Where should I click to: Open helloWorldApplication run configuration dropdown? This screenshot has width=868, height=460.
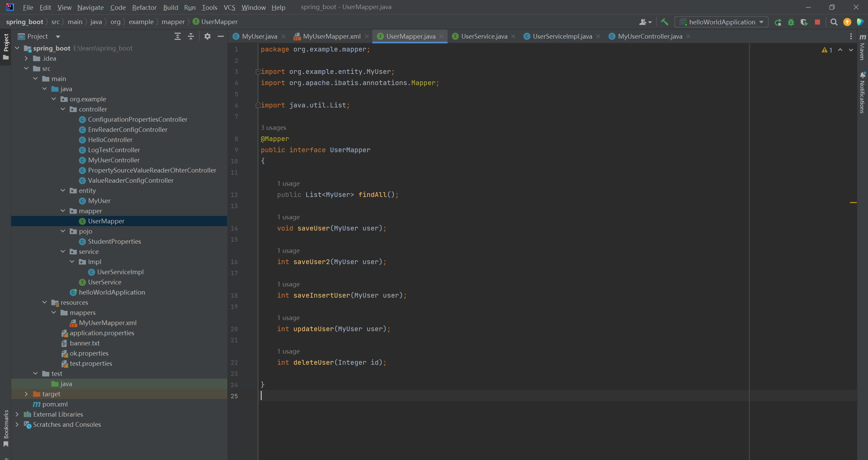[x=722, y=22]
